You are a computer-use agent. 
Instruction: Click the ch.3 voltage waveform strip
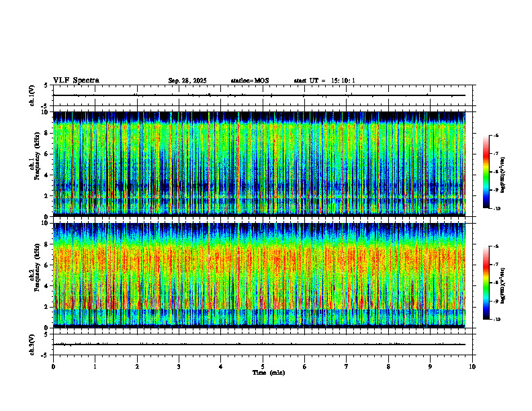pos(263,345)
